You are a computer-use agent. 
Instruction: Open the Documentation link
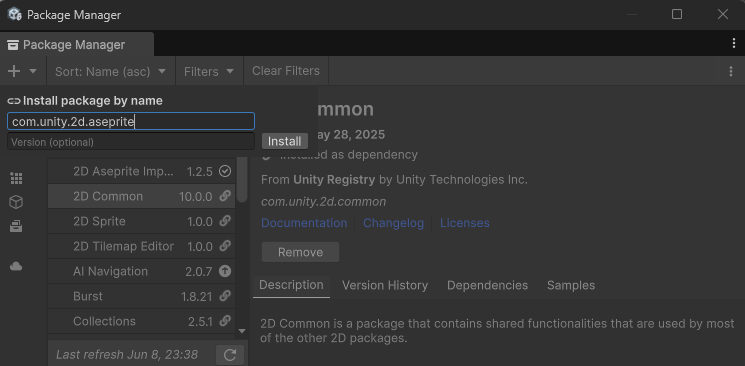click(304, 223)
